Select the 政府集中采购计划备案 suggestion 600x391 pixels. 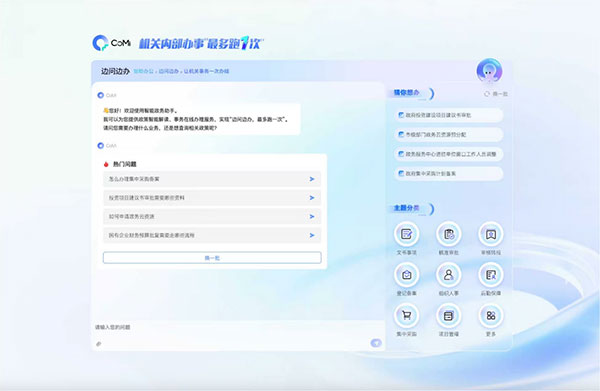[449, 174]
